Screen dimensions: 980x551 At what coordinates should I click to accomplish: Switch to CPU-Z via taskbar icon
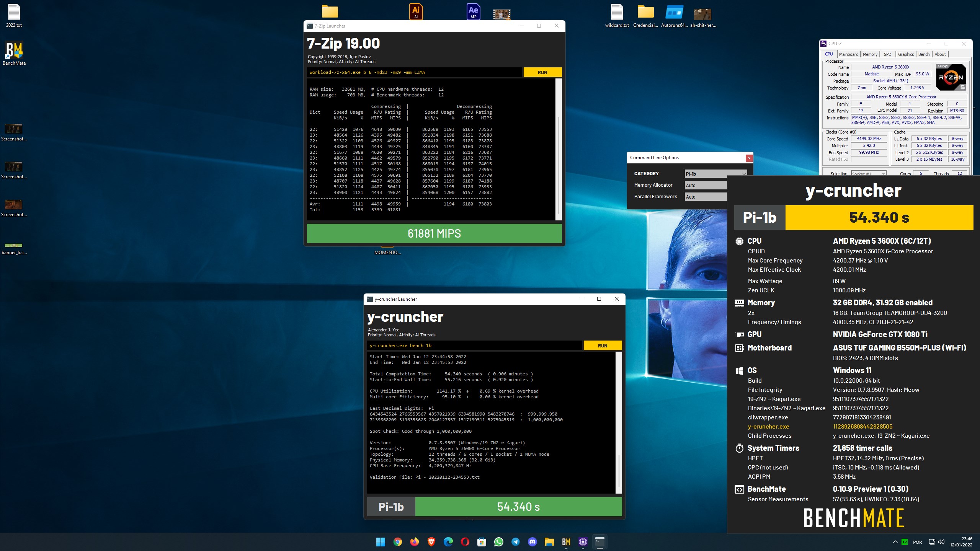583,542
